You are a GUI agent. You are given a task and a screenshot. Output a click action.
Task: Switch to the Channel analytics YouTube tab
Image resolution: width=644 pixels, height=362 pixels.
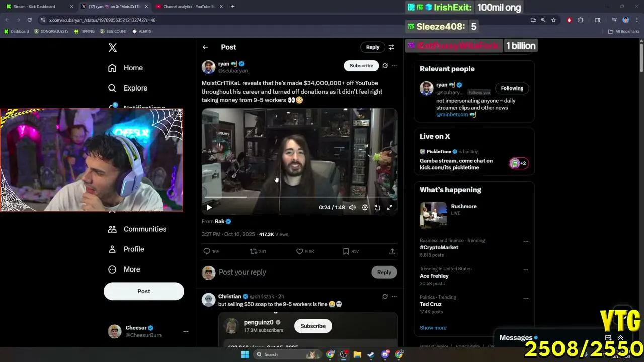click(189, 7)
